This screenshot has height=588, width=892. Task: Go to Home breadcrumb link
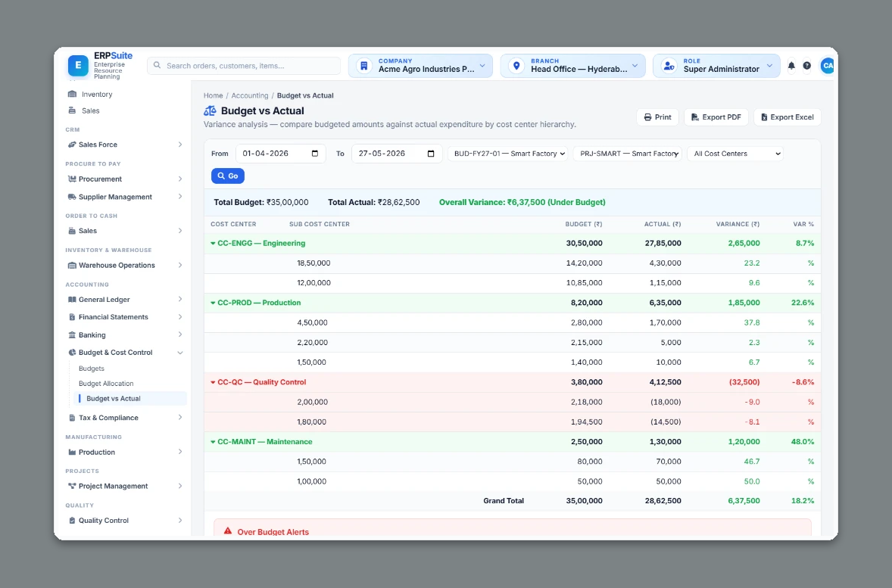pos(214,95)
